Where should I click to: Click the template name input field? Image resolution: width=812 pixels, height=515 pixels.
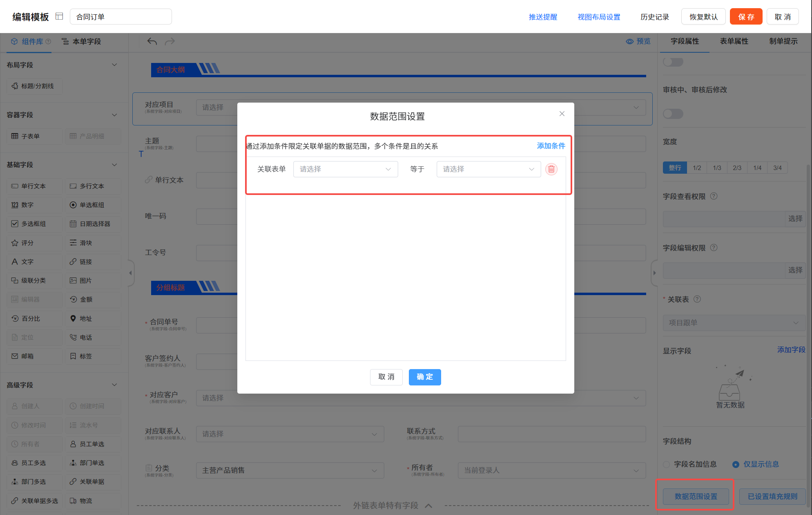pyautogui.click(x=121, y=17)
